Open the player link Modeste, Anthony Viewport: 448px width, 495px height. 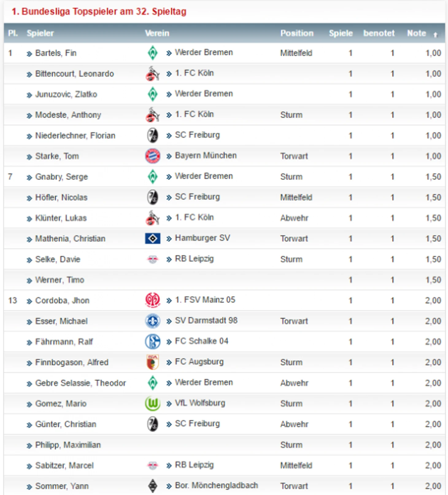[x=68, y=115]
